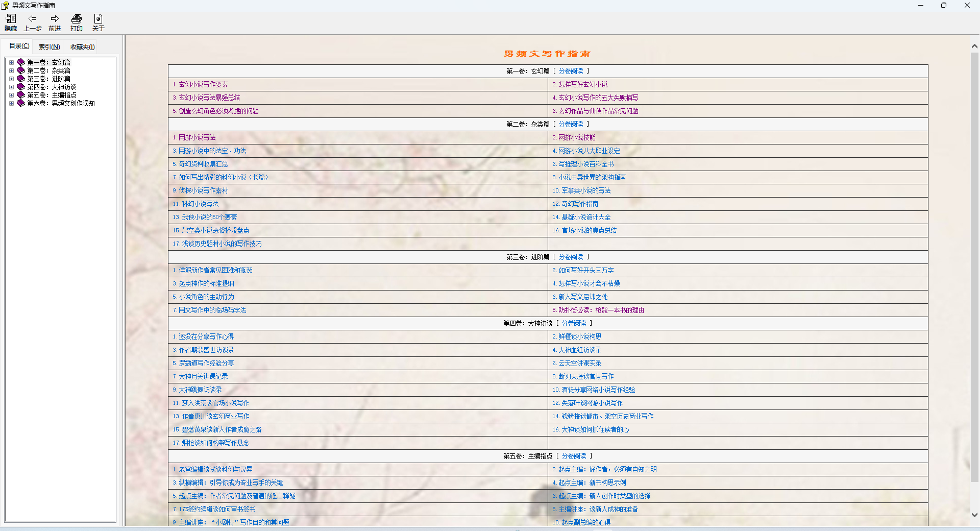Click the 关于 about icon
980x531 pixels.
click(99, 19)
